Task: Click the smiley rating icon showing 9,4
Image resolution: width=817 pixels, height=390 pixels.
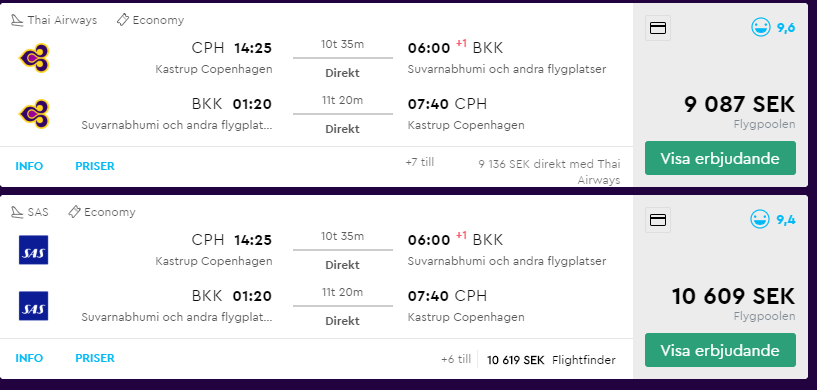Action: [761, 219]
